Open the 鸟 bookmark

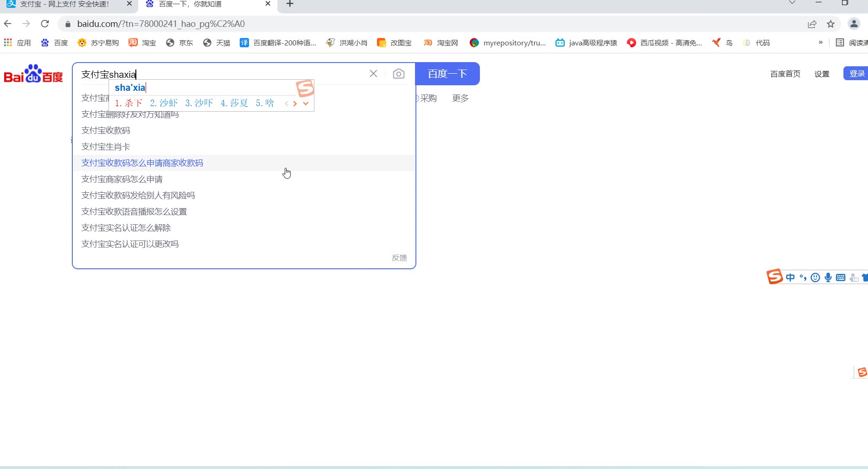click(722, 43)
